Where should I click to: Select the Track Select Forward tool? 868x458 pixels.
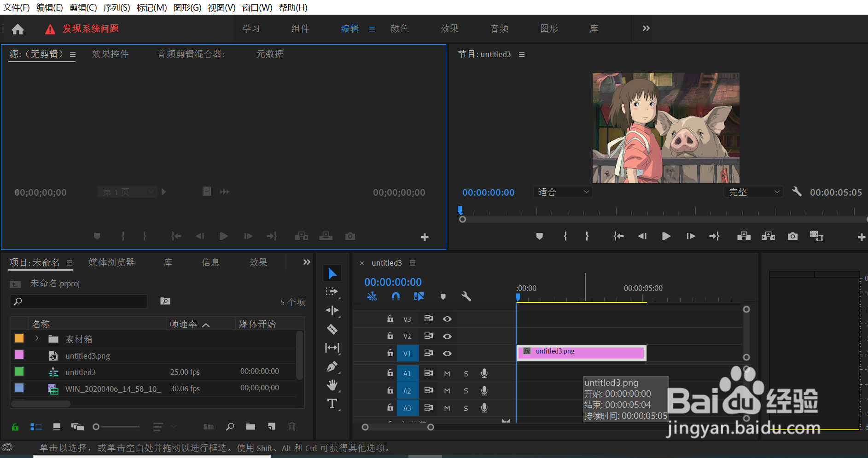(332, 292)
